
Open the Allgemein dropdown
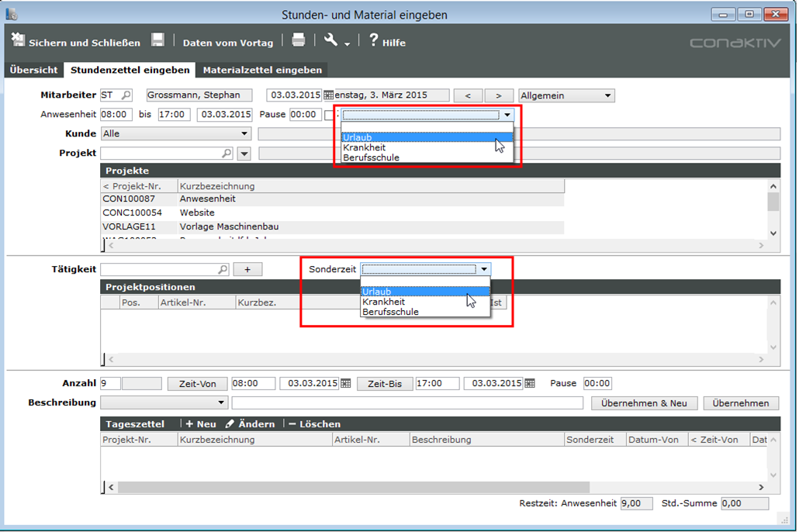point(608,96)
